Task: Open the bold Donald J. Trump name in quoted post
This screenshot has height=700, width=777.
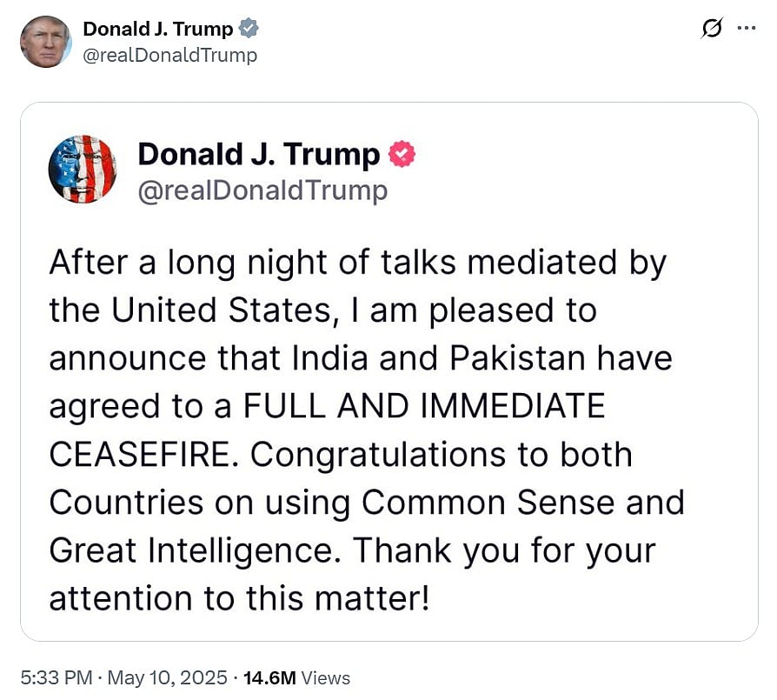Action: (x=259, y=155)
